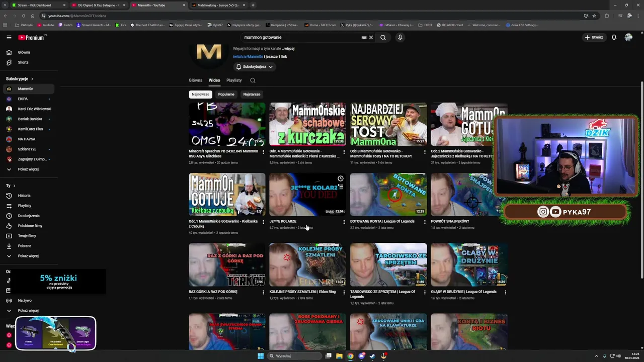644x362 pixels.
Task: Open options menu for Minecraft Speedrun video
Action: point(263,151)
